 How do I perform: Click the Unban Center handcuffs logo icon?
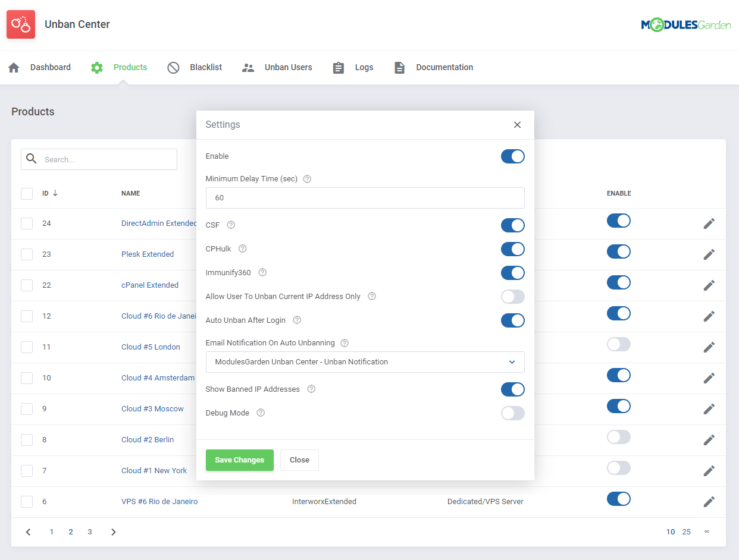[21, 24]
